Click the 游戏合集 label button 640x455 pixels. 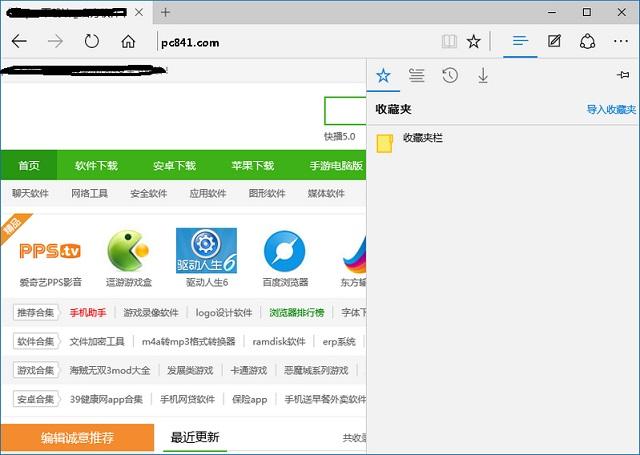(36, 370)
